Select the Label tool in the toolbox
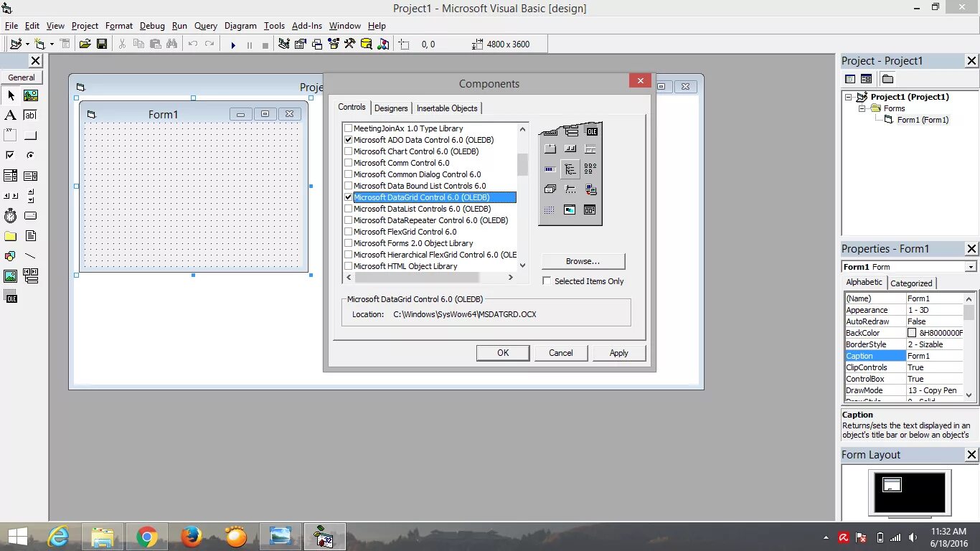 click(10, 116)
